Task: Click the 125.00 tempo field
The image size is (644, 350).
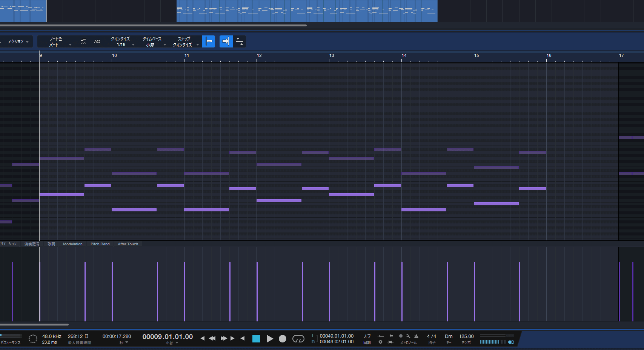Action: 466,336
